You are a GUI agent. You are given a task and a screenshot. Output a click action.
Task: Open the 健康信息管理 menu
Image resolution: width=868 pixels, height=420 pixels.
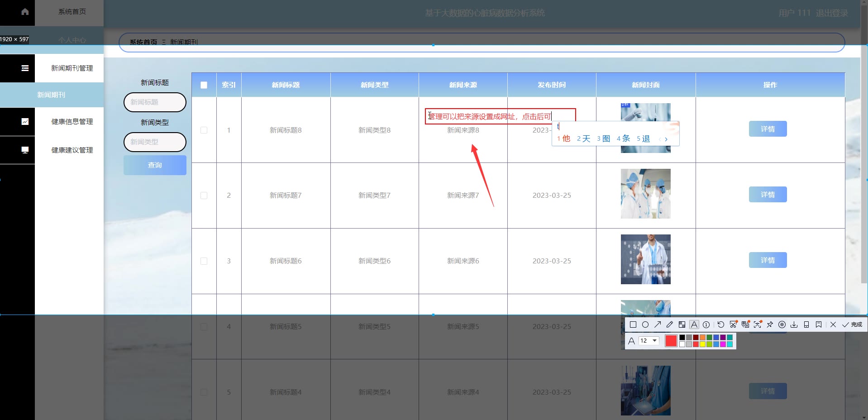click(x=72, y=121)
